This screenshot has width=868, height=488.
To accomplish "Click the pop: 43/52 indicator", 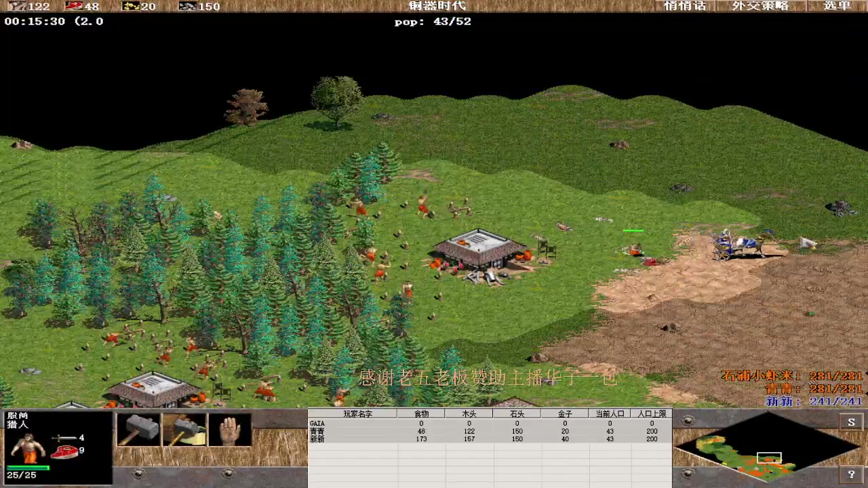I will (433, 22).
